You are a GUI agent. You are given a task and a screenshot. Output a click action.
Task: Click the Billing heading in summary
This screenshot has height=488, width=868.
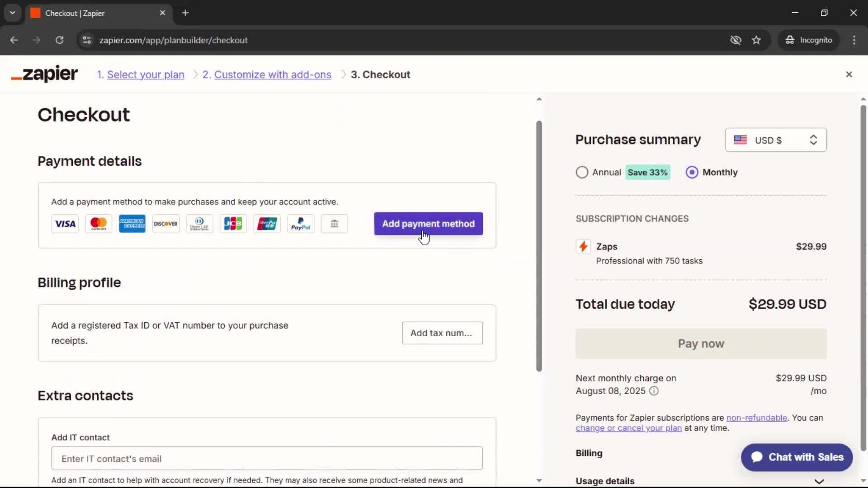pyautogui.click(x=589, y=453)
